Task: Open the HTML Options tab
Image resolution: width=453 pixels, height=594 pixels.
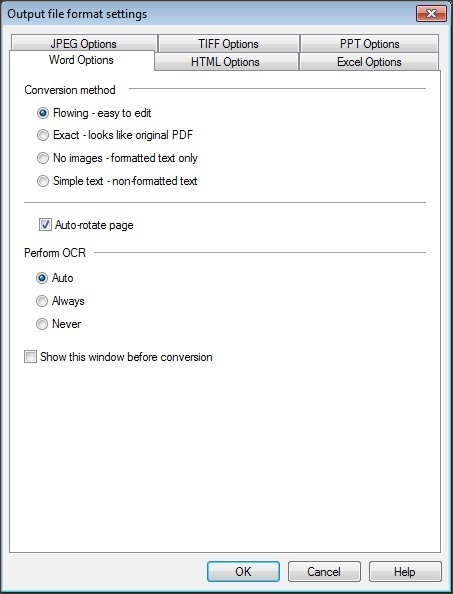Action: click(x=225, y=62)
